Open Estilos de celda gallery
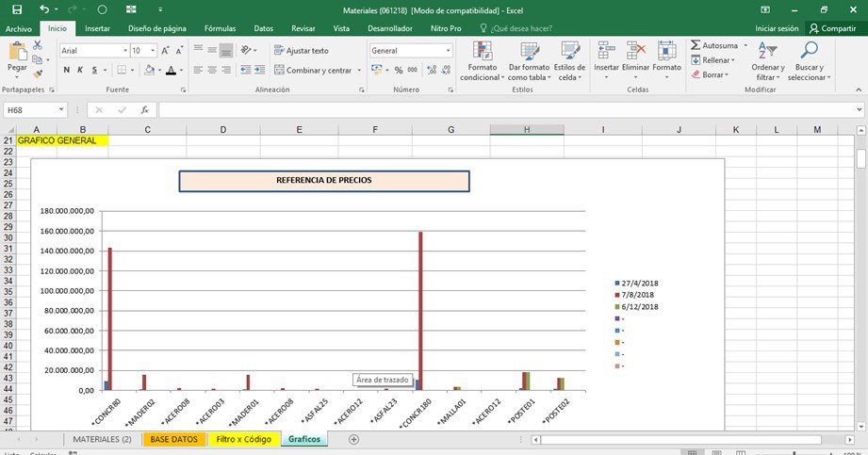 tap(569, 61)
